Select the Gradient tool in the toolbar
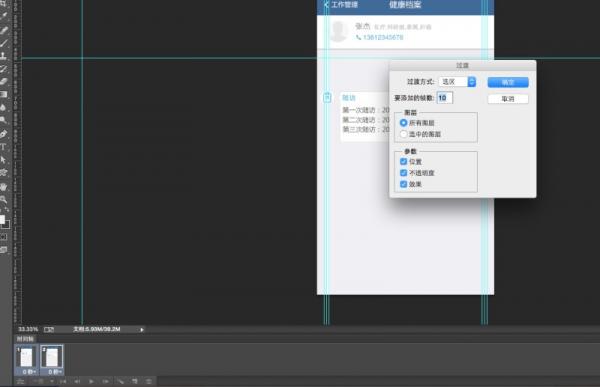The height and width of the screenshot is (387, 600). (x=3, y=95)
